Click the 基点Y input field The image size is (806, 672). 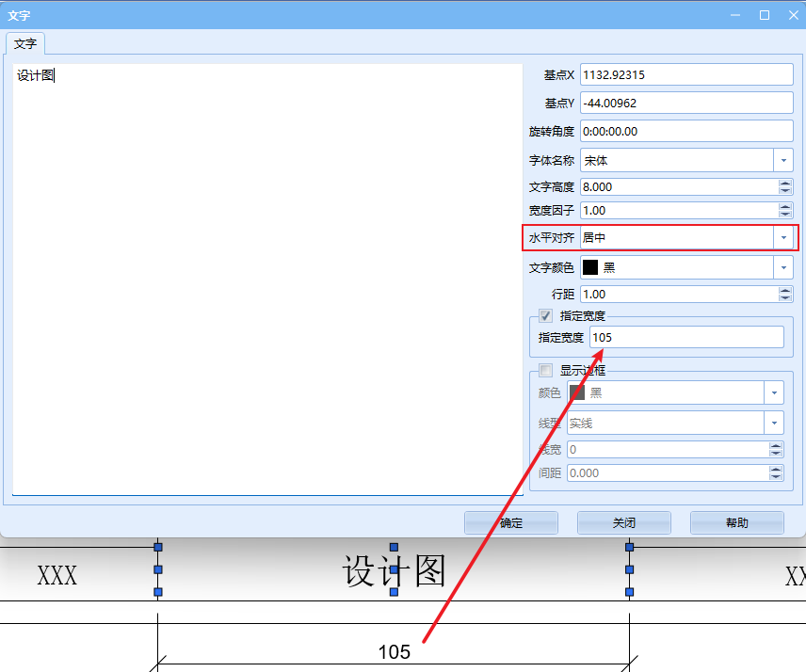click(x=686, y=103)
